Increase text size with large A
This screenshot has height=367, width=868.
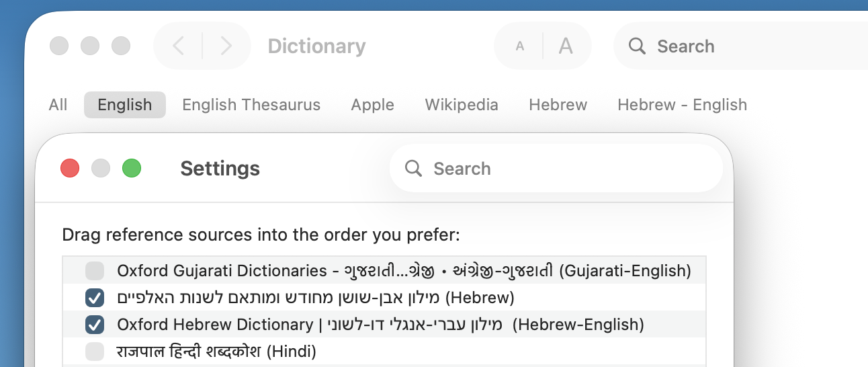[566, 46]
